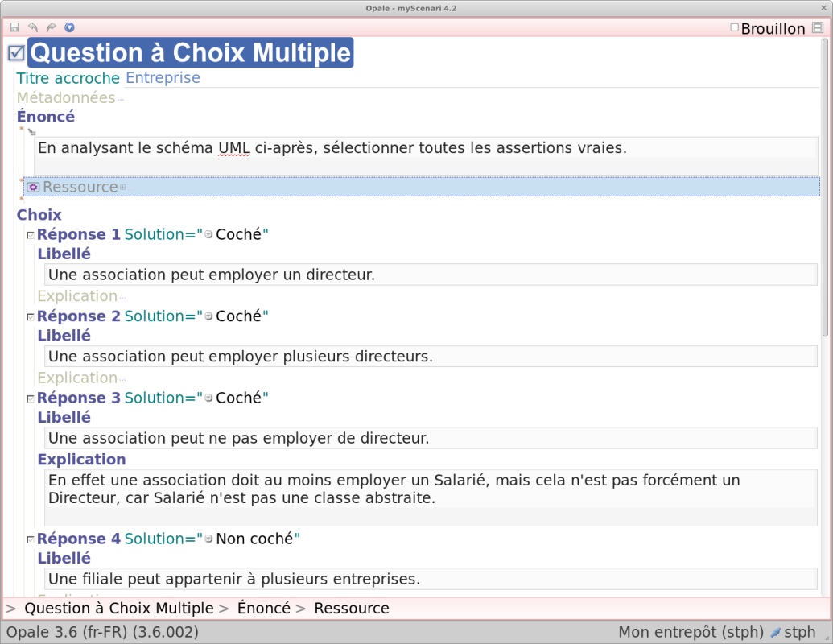Select Question à Choix Multiple breadcrumb item
The image size is (833, 644).
coord(119,609)
